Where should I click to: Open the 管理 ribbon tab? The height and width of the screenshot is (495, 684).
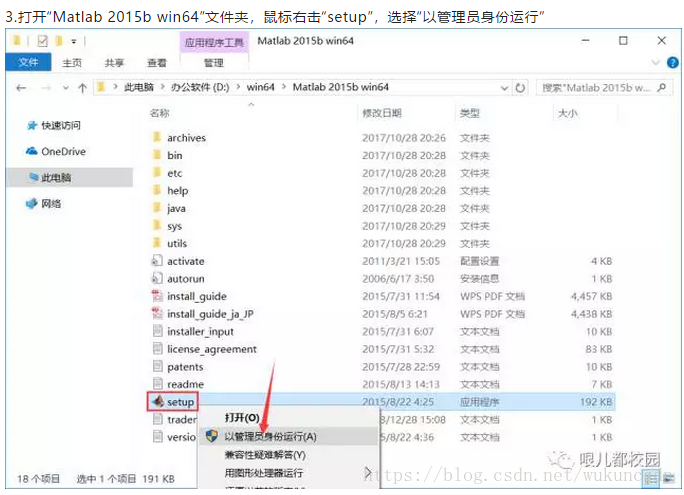[214, 63]
